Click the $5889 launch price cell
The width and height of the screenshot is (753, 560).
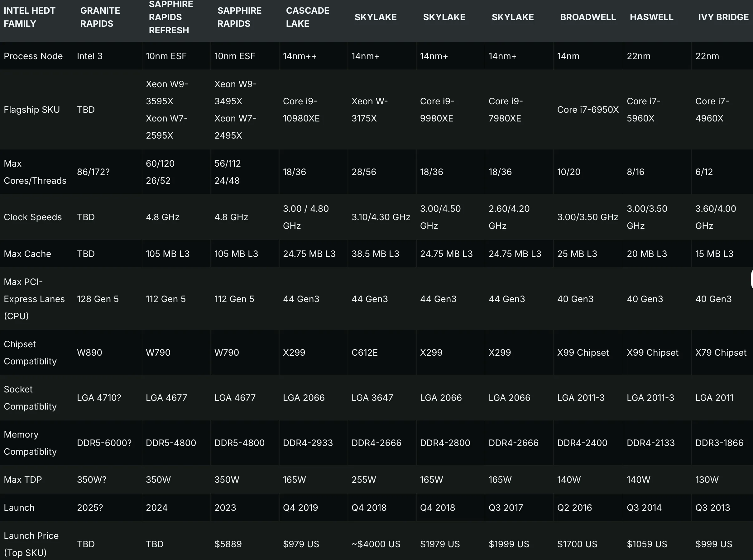[x=228, y=544]
